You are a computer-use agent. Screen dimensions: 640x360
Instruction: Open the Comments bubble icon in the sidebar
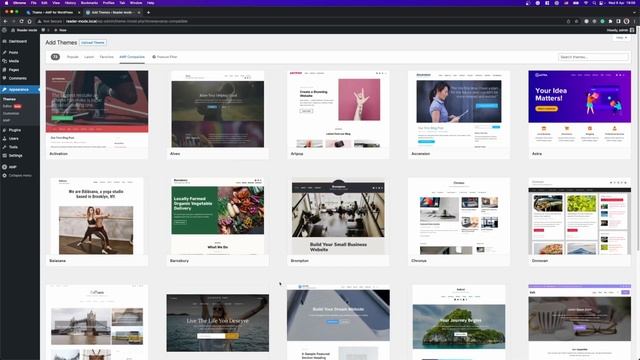point(4,78)
